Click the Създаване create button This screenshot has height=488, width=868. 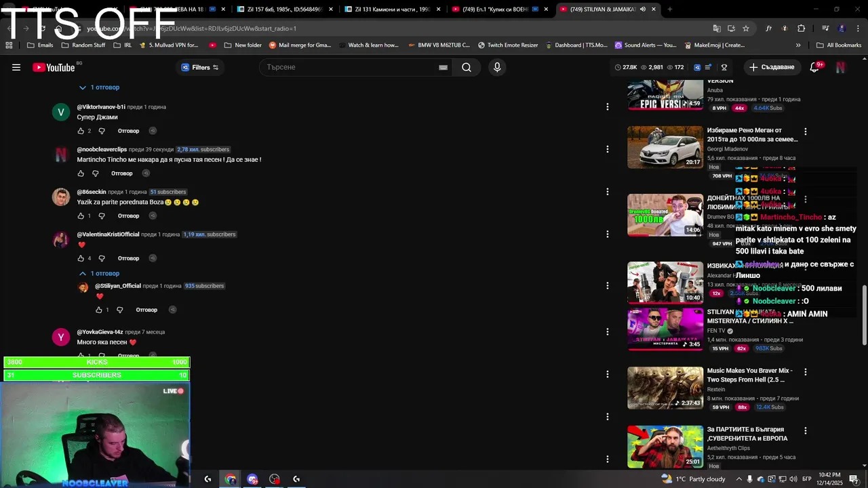(x=772, y=67)
